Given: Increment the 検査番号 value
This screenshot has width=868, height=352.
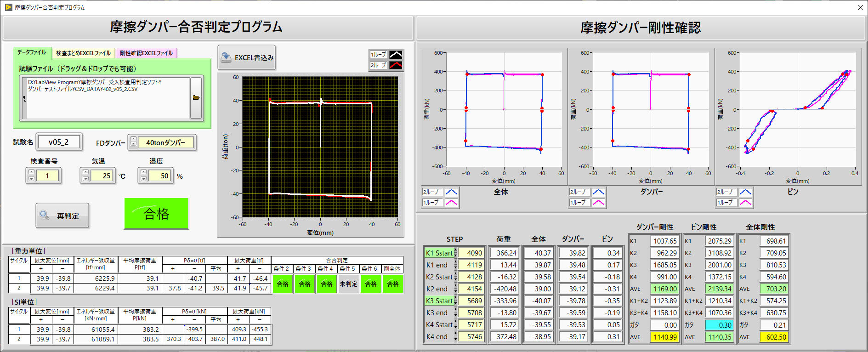Looking at the screenshot, I should coord(31,173).
